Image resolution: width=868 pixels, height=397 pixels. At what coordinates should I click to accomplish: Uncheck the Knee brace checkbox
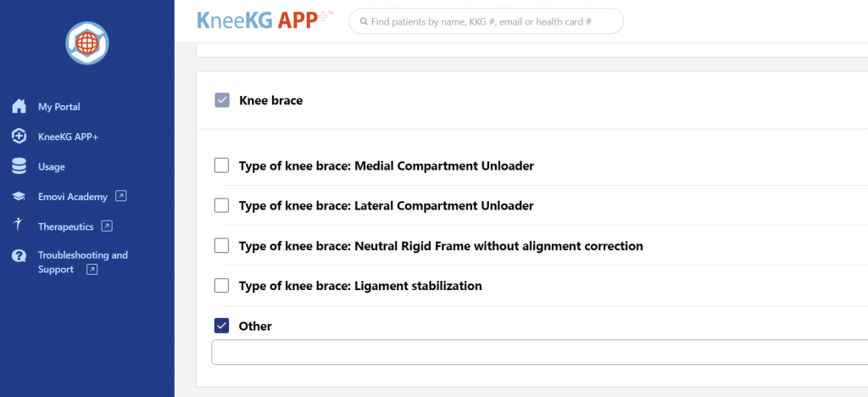222,100
